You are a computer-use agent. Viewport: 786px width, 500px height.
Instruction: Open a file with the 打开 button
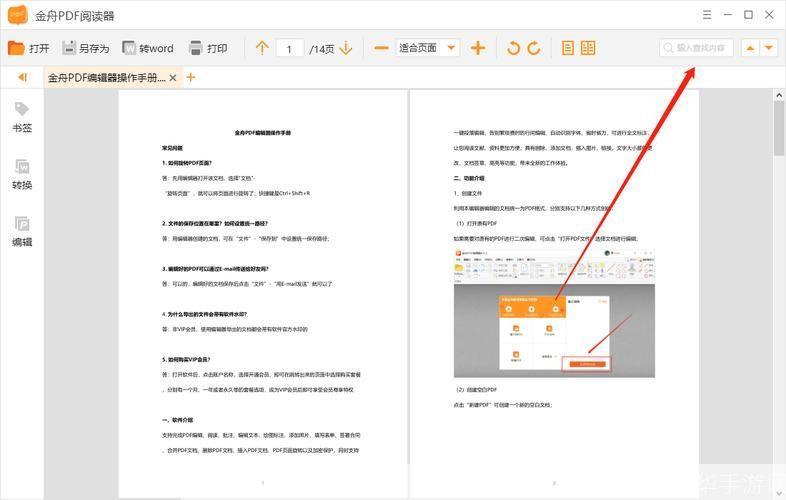pyautogui.click(x=29, y=48)
